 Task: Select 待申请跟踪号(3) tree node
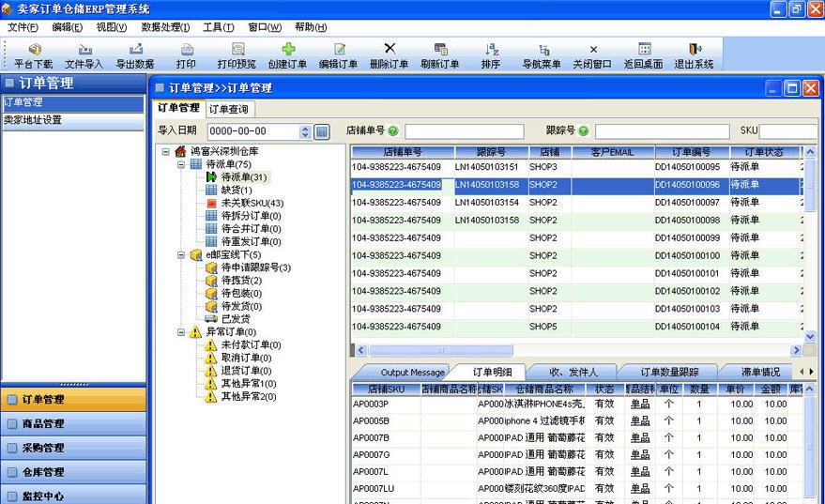coord(255,267)
